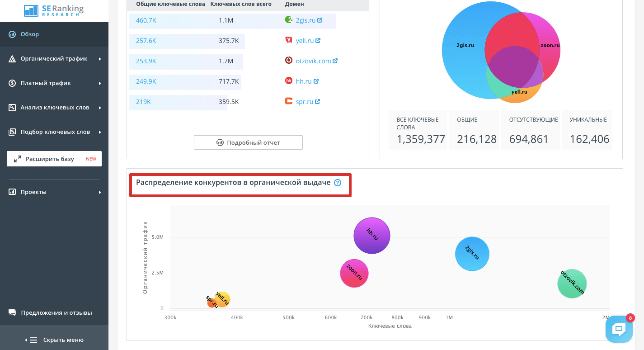Image resolution: width=644 pixels, height=350 pixels.
Task: Click the 257.6K common keywords value
Action: [146, 41]
